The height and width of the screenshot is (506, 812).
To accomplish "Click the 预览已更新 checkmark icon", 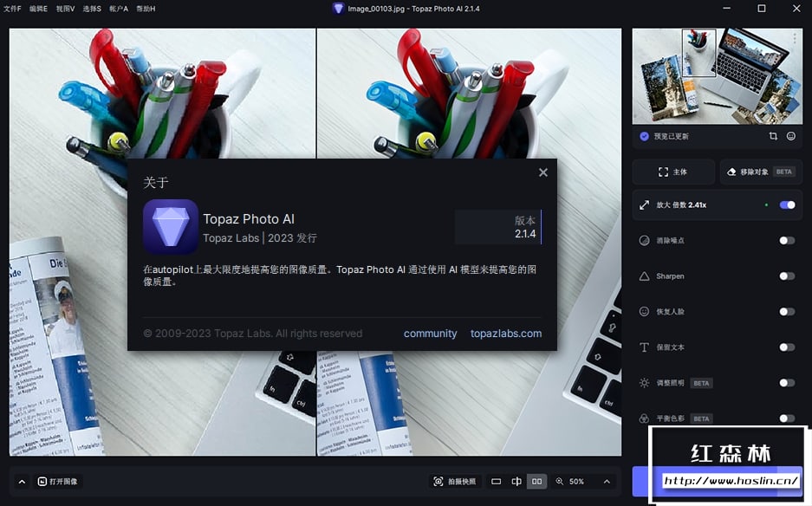I will (644, 136).
